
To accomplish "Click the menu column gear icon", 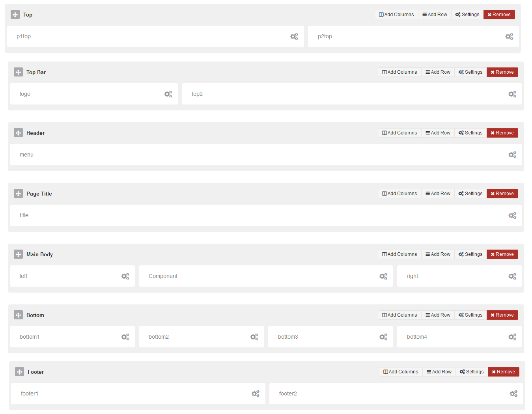I will pyautogui.click(x=512, y=155).
